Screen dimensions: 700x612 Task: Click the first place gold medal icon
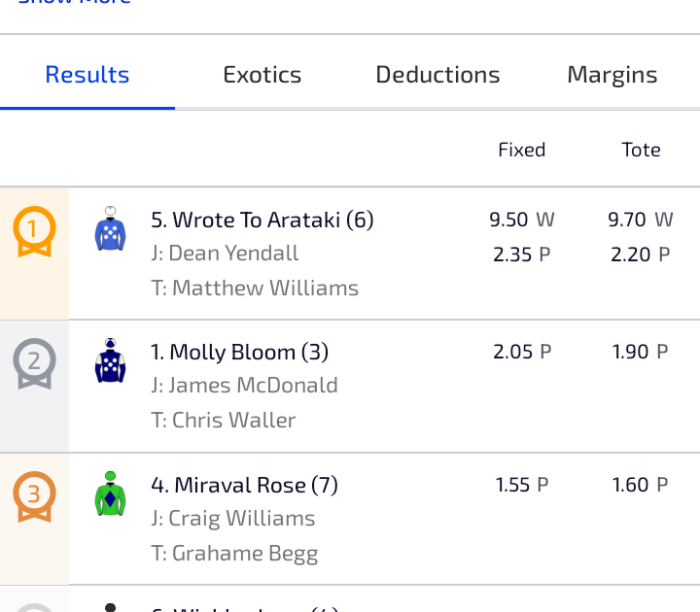[34, 230]
